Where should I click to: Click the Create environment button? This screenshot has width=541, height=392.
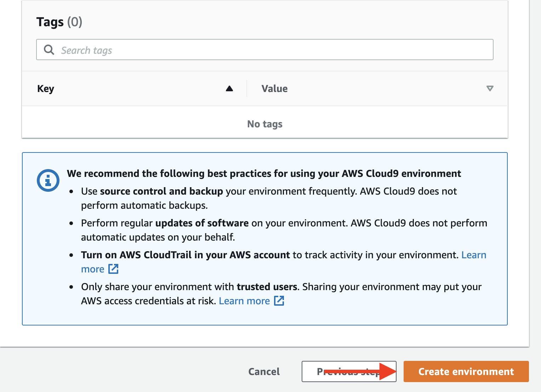[x=466, y=371]
